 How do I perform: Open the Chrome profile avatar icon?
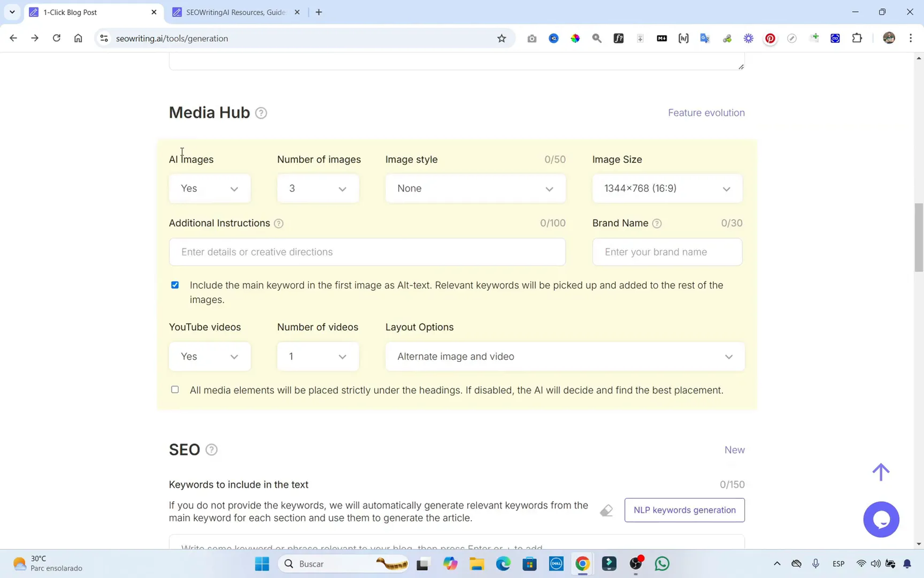tap(889, 38)
